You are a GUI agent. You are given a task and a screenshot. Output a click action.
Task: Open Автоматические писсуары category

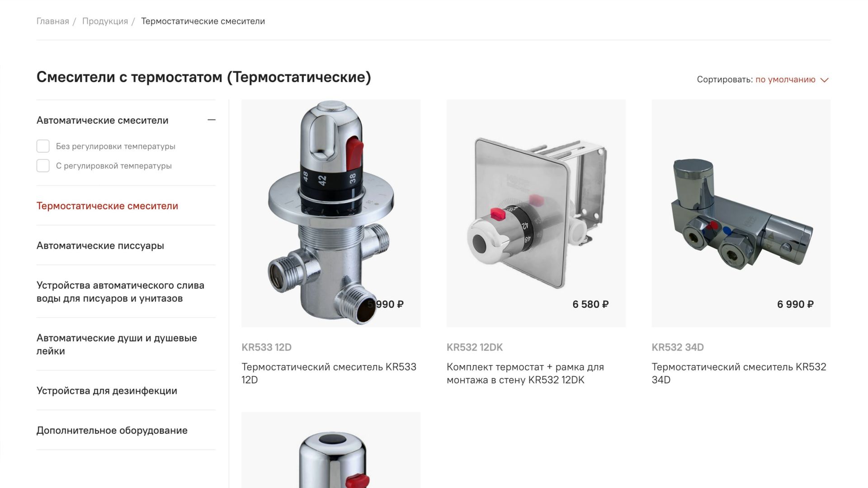pos(100,246)
